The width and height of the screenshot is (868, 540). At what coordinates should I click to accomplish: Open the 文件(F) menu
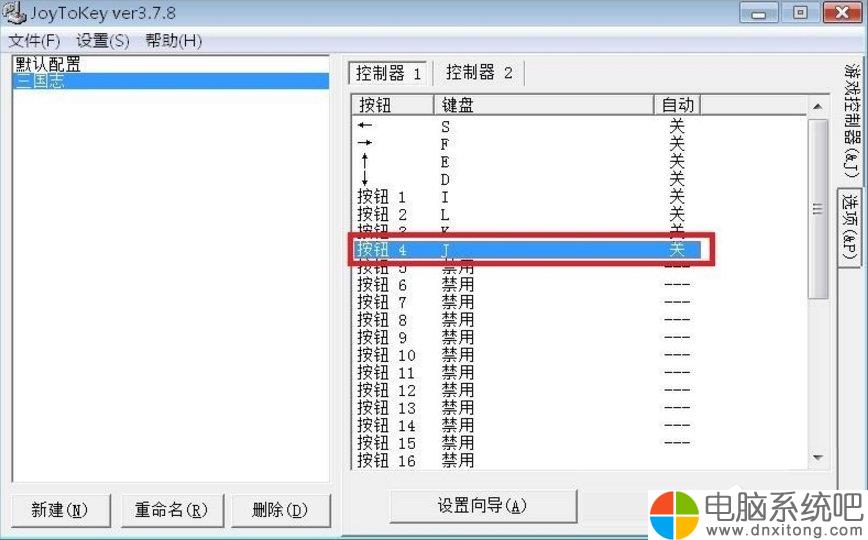(34, 40)
